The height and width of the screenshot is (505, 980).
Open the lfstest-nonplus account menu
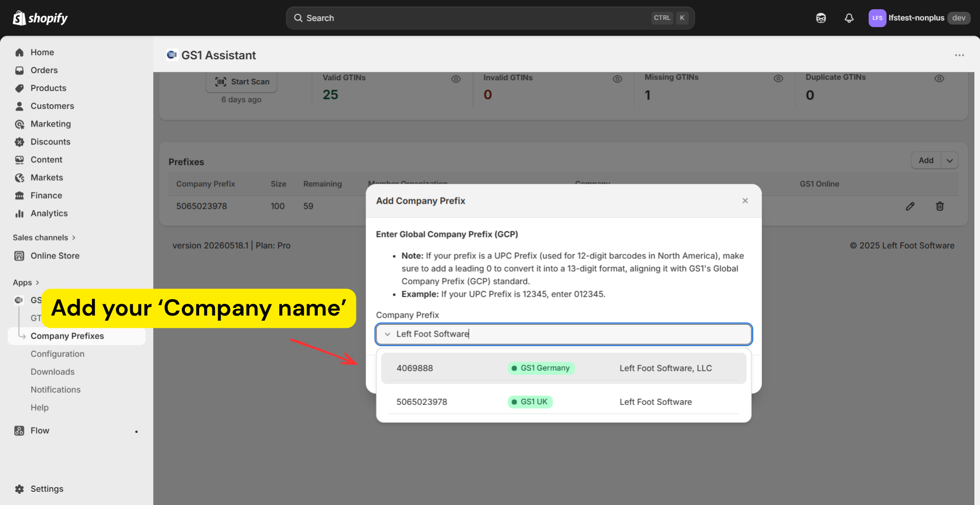tap(919, 18)
